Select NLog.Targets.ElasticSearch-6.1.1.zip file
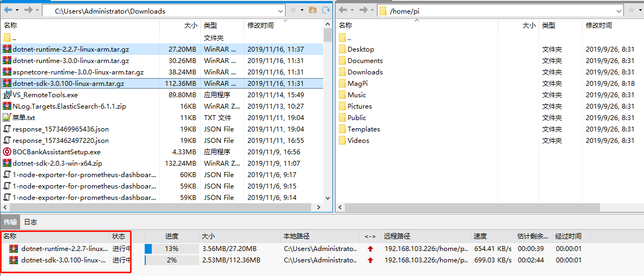The height and width of the screenshot is (276, 644). coord(162,106)
